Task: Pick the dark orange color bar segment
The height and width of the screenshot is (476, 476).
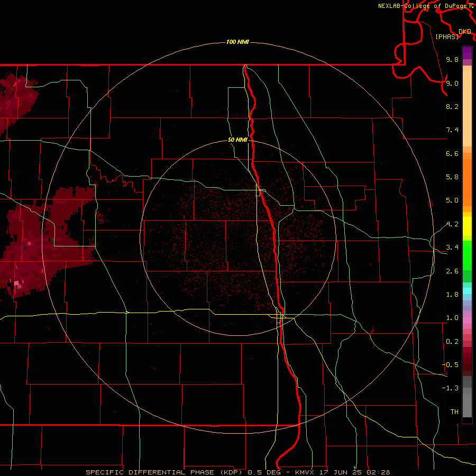Action: point(467,182)
